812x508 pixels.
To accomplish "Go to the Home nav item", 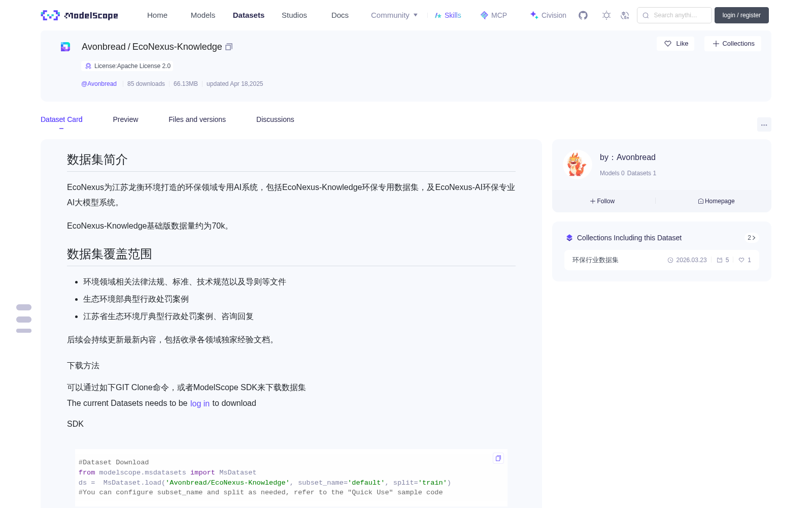I will point(157,15).
